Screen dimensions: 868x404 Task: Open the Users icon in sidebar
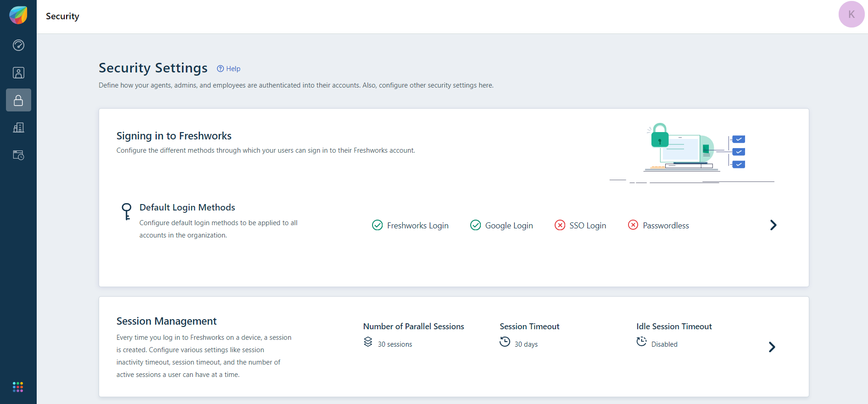[x=18, y=72]
